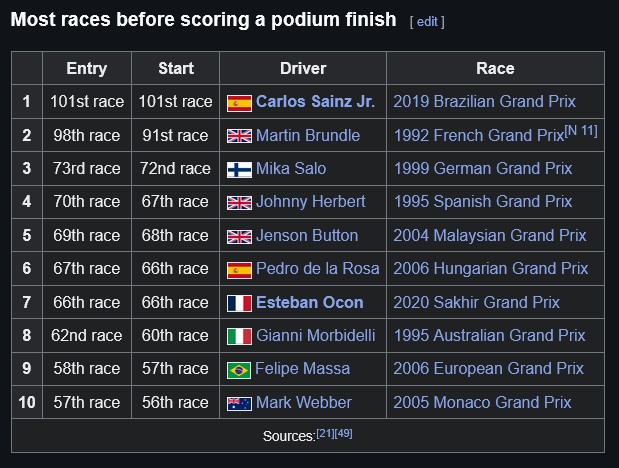Click the UK flag beside Jenson Button
Screen dimensions: 619x468
coord(239,237)
